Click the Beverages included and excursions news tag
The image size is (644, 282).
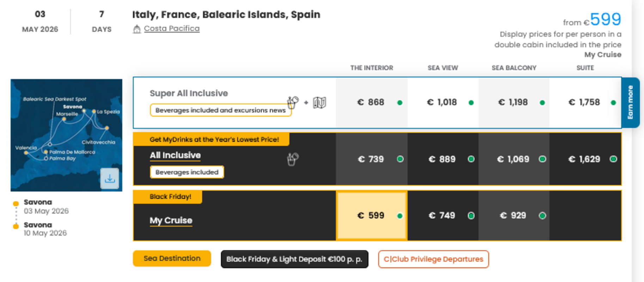(x=220, y=110)
